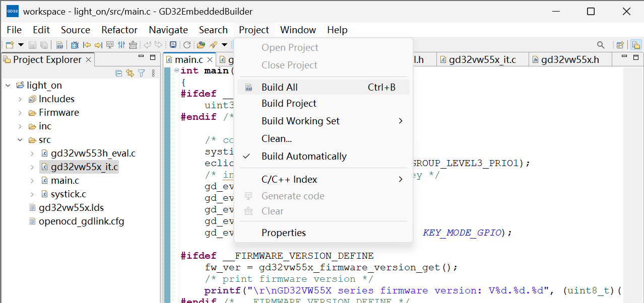Image resolution: width=644 pixels, height=303 pixels.
Task: Switch to the gd32vw55x.h editor tab
Action: click(x=570, y=60)
